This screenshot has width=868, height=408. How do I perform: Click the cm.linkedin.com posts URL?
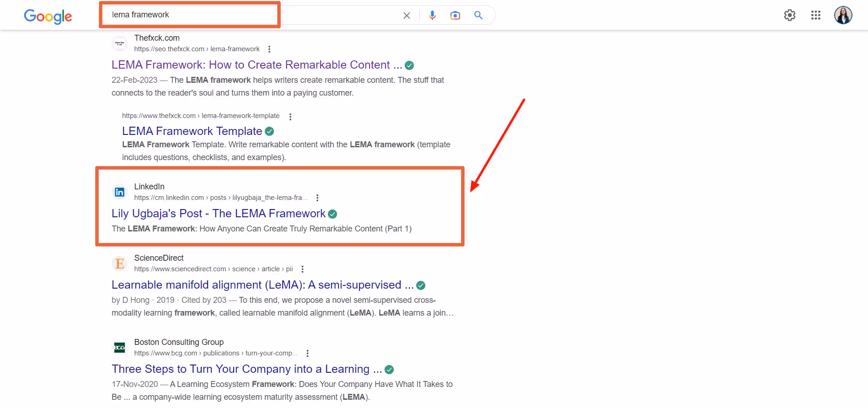click(221, 198)
